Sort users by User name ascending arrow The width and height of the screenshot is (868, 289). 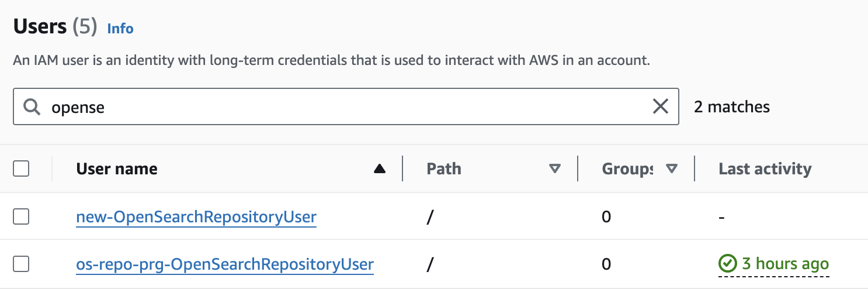380,169
